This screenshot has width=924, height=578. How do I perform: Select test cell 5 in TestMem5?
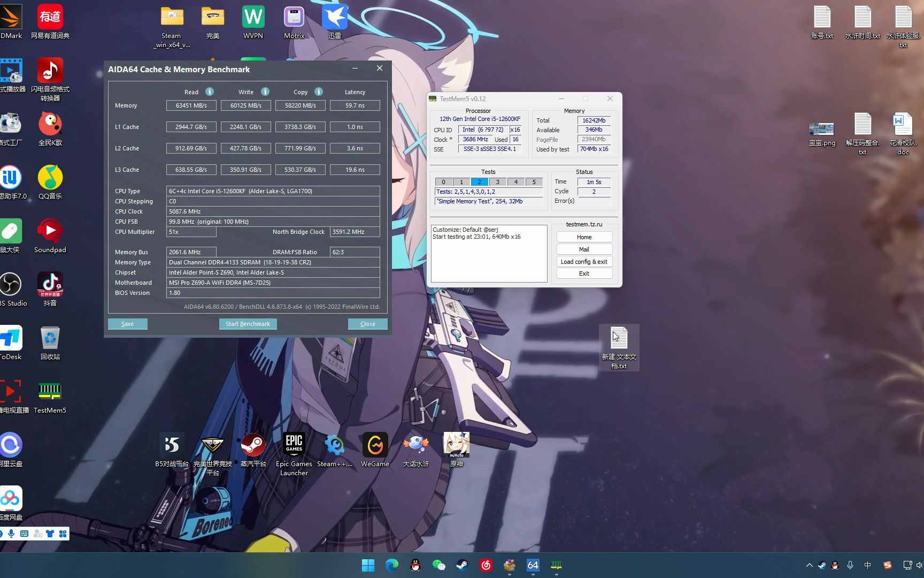point(534,182)
